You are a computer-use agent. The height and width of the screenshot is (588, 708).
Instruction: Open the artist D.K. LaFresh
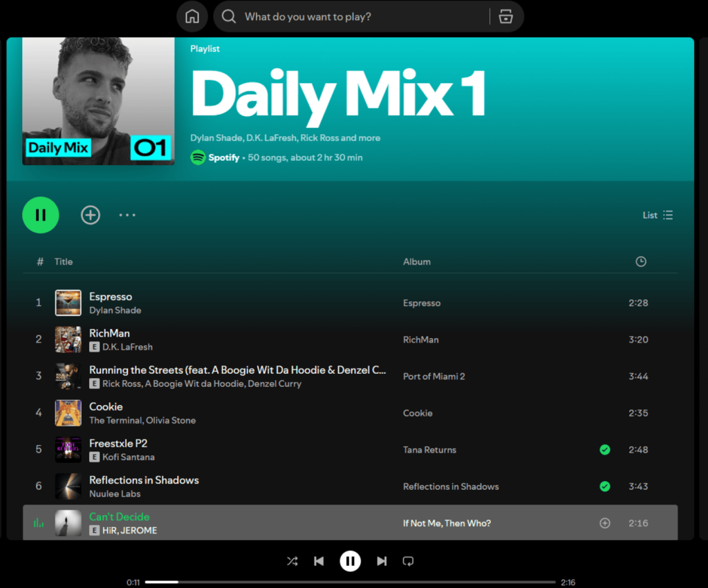tap(127, 347)
